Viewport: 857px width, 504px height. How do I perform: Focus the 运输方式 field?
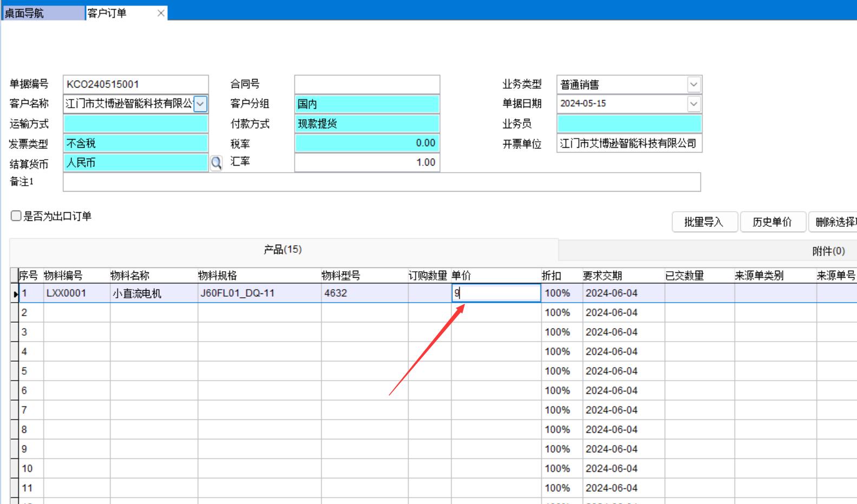135,124
